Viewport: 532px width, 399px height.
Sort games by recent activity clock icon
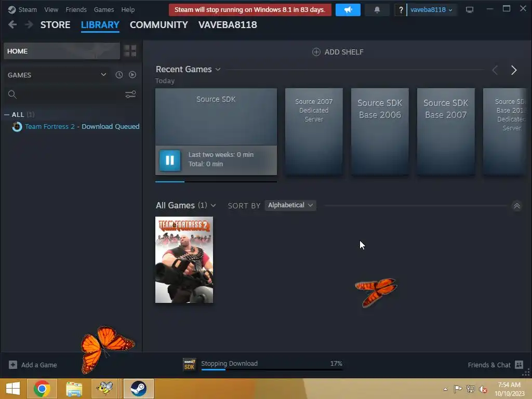[x=119, y=75]
